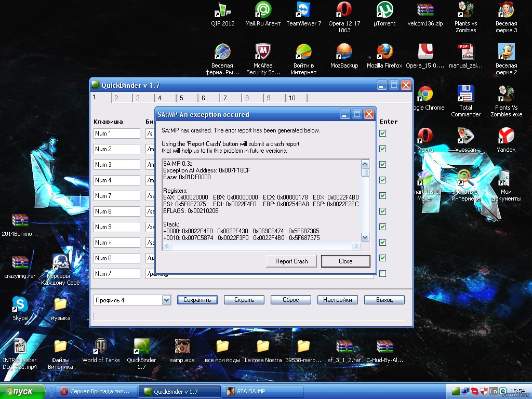The height and width of the screenshot is (399, 532).
Task: Select the Opera 12.17 1863 desktop icon
Action: click(344, 17)
